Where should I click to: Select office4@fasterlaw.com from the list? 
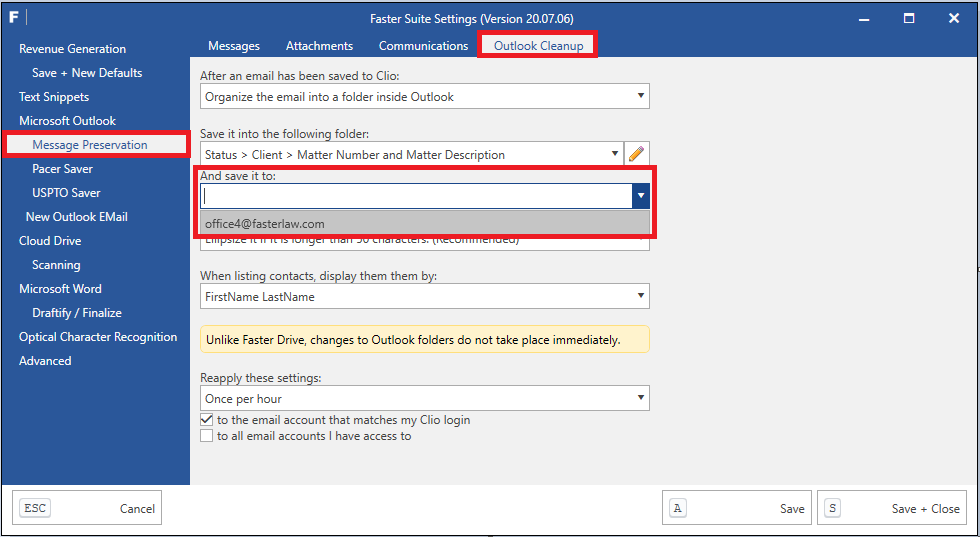coord(424,223)
